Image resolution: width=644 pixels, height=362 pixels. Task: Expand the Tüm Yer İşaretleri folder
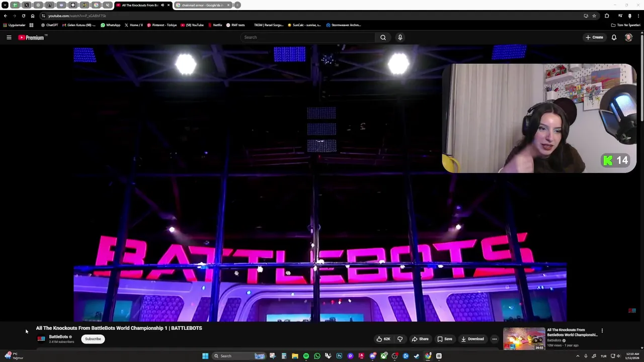click(x=626, y=25)
